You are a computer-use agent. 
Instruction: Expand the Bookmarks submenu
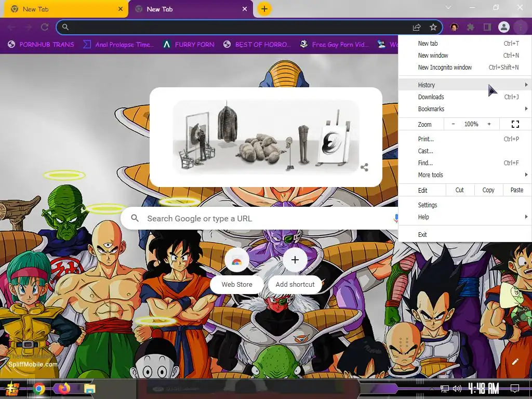coord(465,109)
